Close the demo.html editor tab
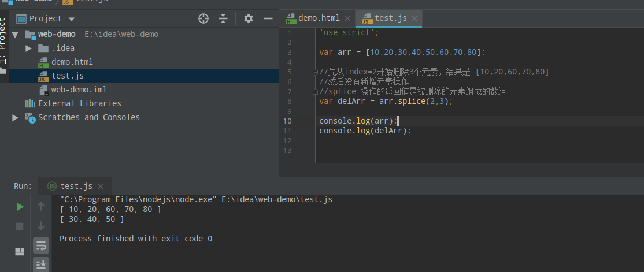This screenshot has height=272, width=644. [x=347, y=18]
